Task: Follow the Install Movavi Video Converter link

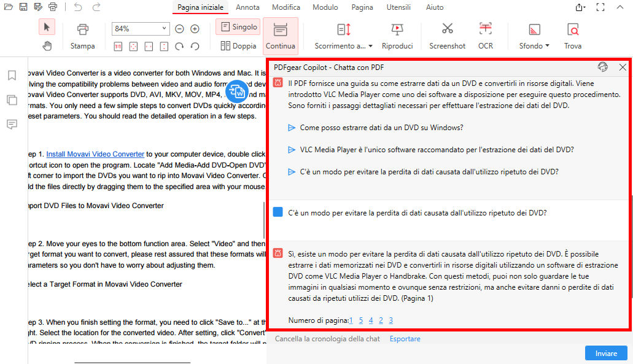Action: 95,153
